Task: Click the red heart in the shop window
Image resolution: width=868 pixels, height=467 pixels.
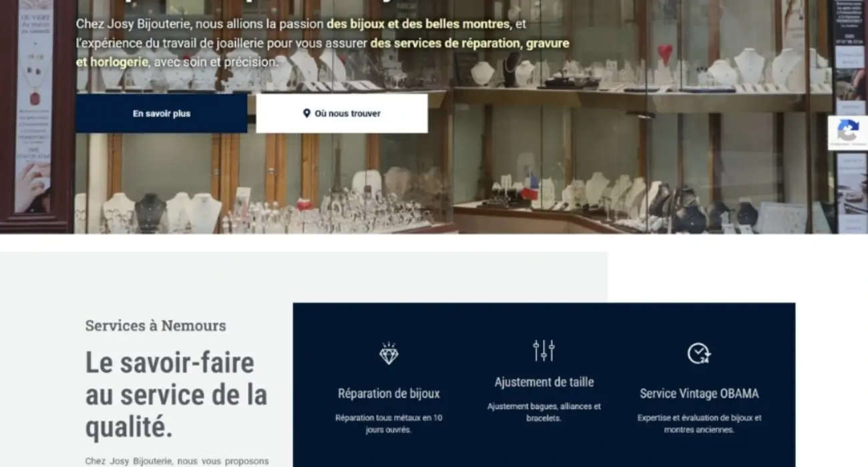Action: 665,53
